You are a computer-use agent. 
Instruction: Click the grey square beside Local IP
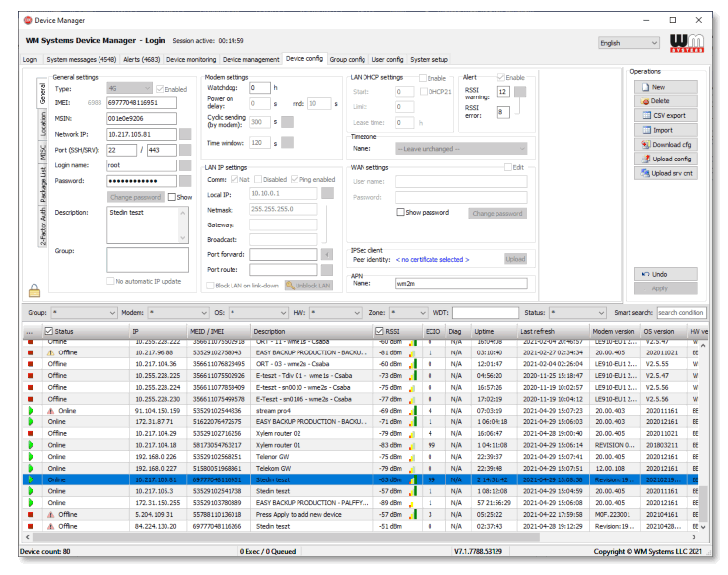click(x=327, y=193)
